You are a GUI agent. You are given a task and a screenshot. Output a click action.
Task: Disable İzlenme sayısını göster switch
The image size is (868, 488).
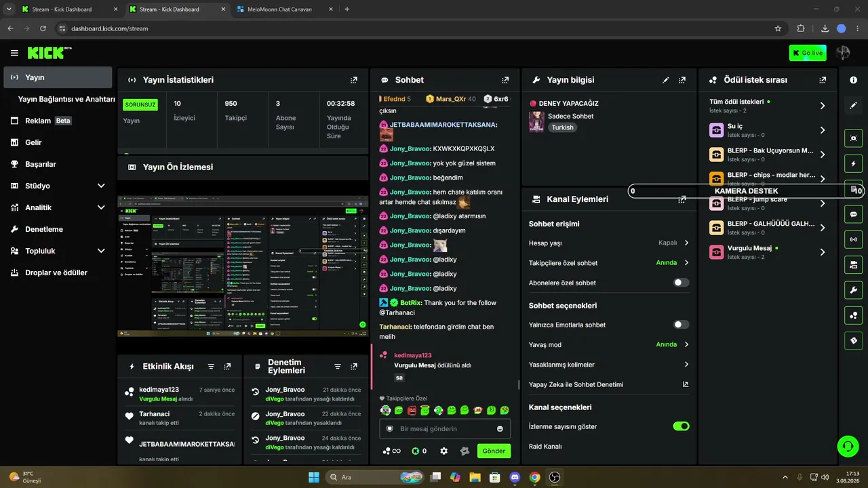[681, 426]
